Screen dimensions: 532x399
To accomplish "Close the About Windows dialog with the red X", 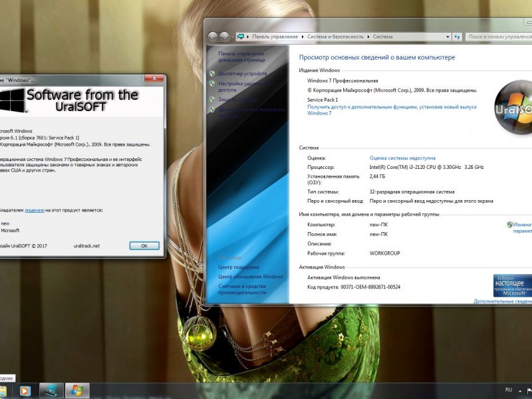I will pos(154,78).
